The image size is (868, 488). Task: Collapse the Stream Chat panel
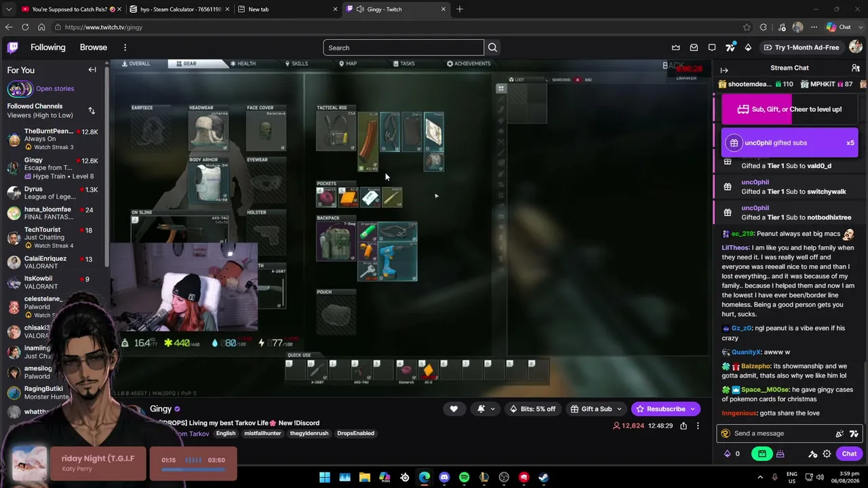click(x=724, y=70)
